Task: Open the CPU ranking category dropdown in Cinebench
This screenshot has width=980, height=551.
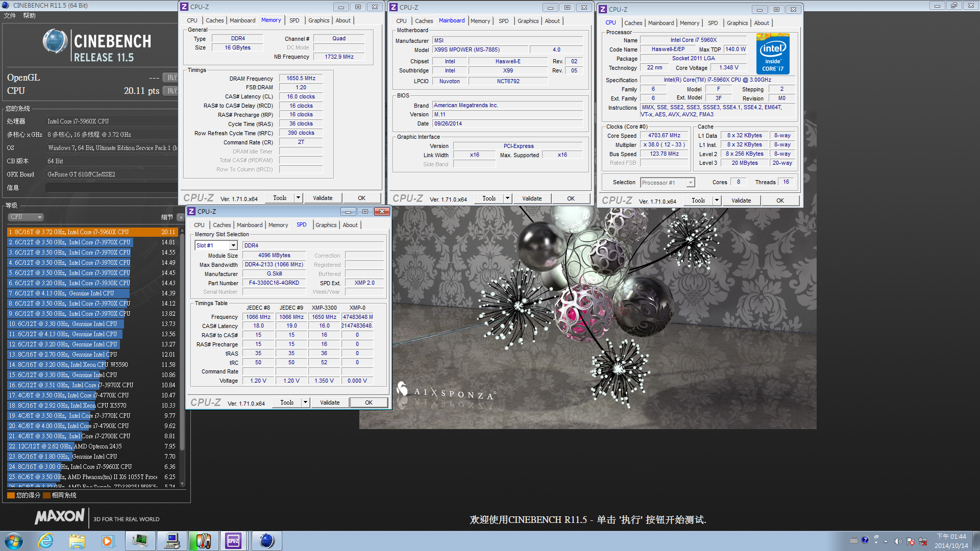Action: coord(26,217)
